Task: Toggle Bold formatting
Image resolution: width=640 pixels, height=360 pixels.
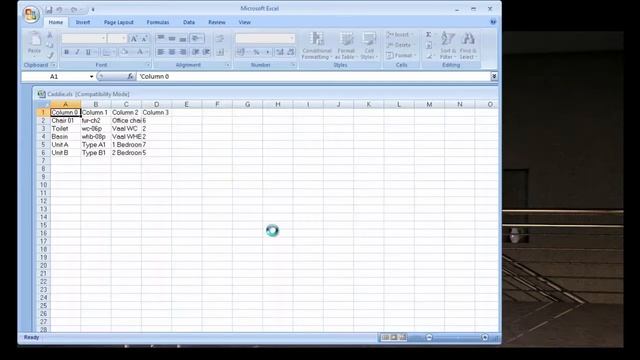Action: point(67,52)
